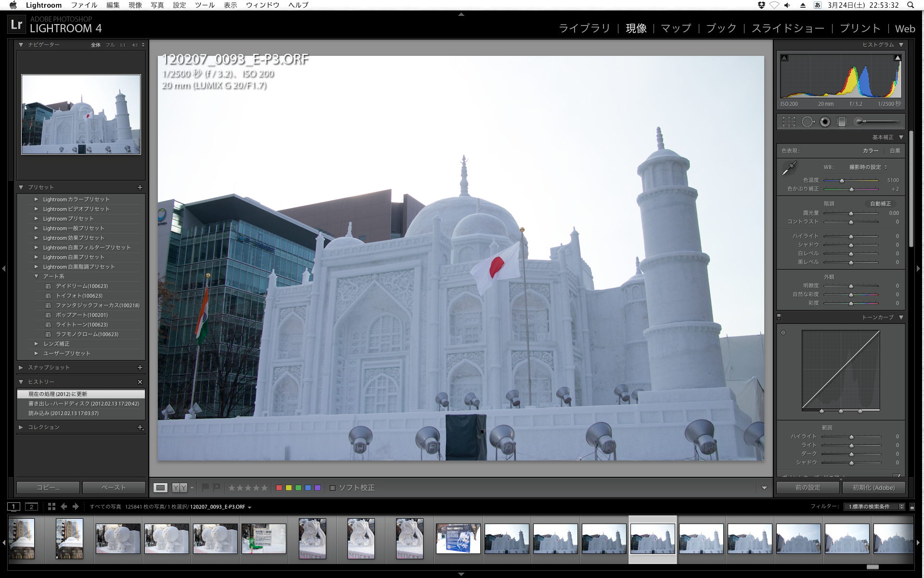Screen dimensions: 924x578
Task: Select the Red Eye Correction tool
Action: pos(825,122)
